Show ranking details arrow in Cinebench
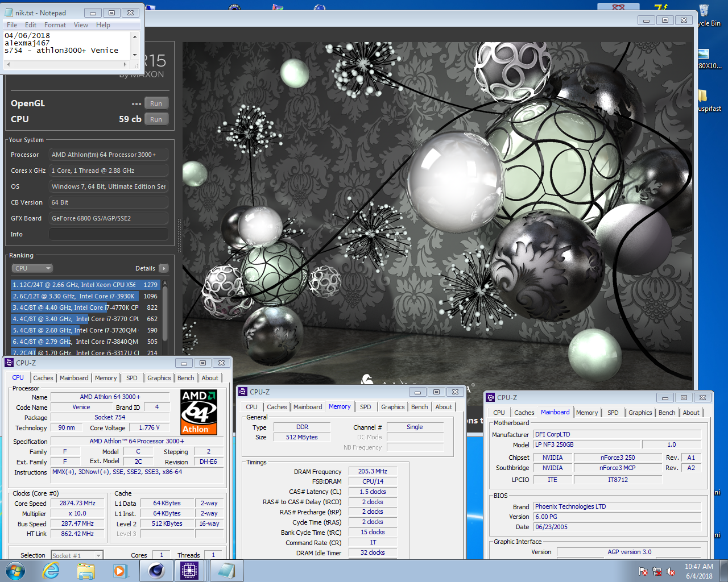The image size is (728, 582). point(164,268)
